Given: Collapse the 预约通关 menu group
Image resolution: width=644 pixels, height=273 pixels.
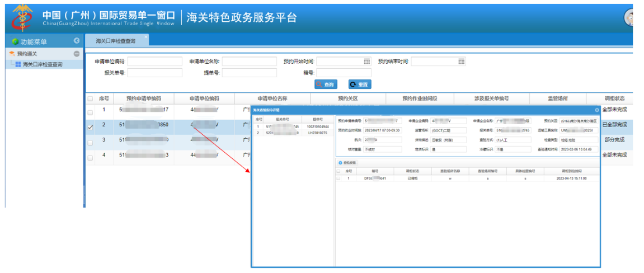Looking at the screenshot, I should point(77,54).
